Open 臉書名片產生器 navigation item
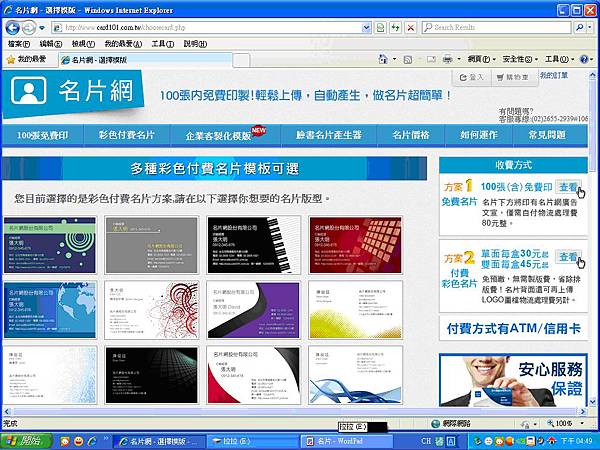This screenshot has width=600, height=450. 329,135
